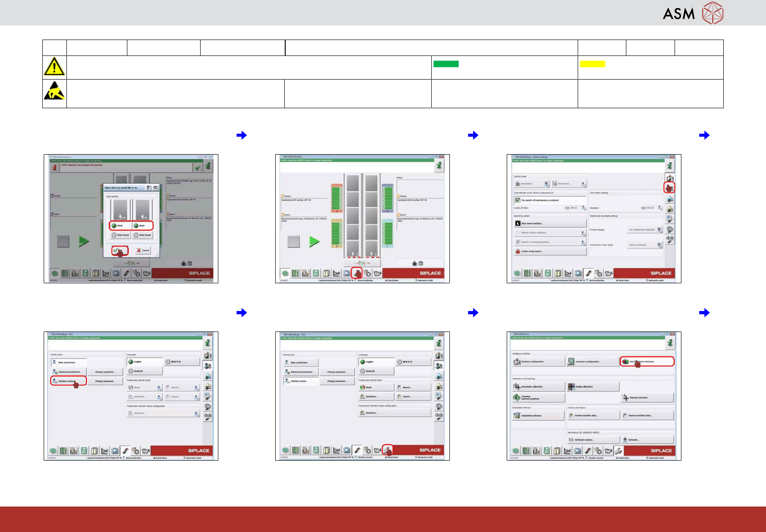Adjust the Switch off after stepper arrows
766x532 pixels.
tap(567, 208)
